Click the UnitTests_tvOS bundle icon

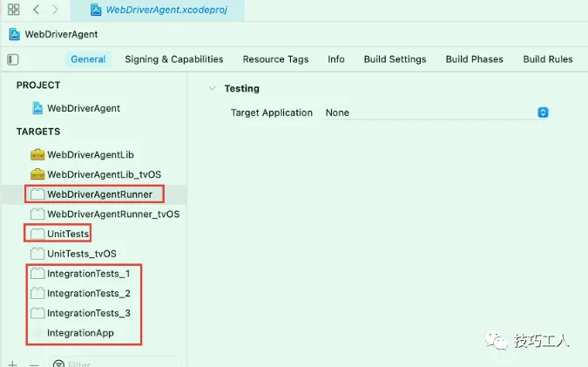tap(37, 254)
